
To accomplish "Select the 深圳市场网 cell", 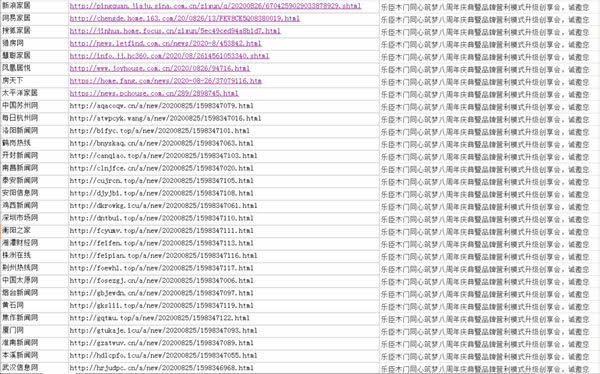I will pyautogui.click(x=34, y=218).
